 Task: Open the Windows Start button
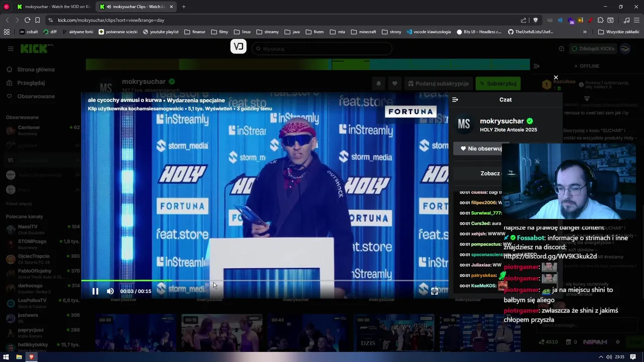point(6,357)
